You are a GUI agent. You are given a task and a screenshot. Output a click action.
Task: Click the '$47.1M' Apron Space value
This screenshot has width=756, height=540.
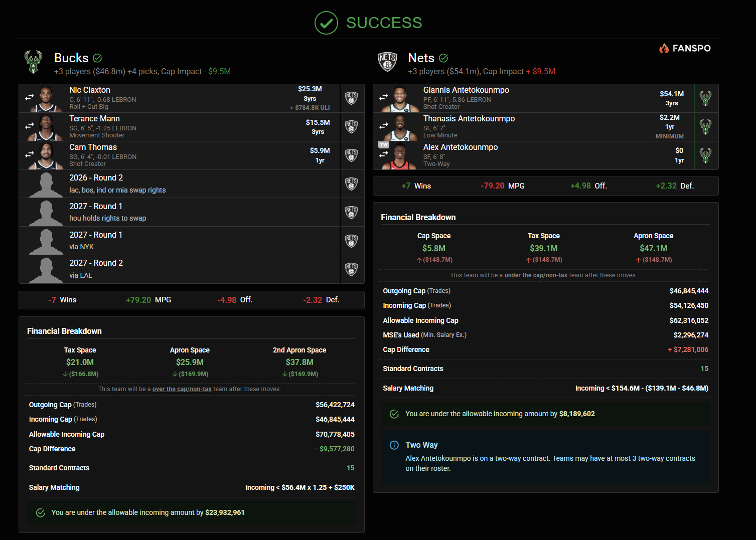point(654,249)
